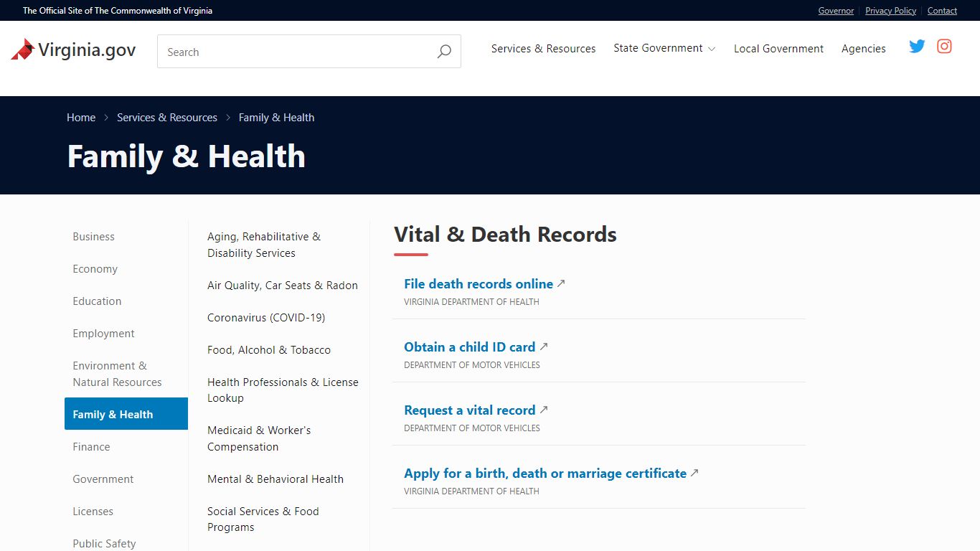Screen dimensions: 980x551
Task: Follow the Governor link in top bar
Action: point(836,11)
